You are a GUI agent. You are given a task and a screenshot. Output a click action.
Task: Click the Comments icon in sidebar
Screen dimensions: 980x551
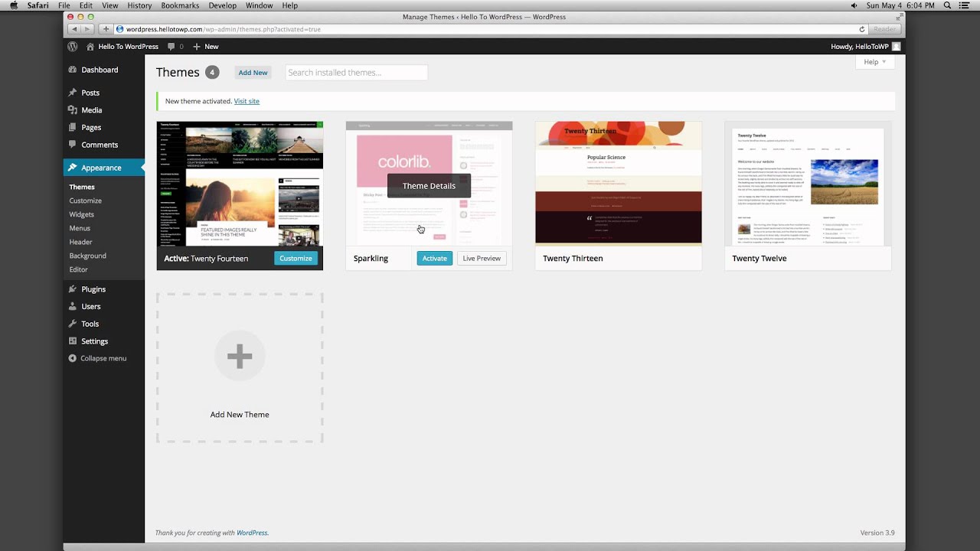coord(73,145)
